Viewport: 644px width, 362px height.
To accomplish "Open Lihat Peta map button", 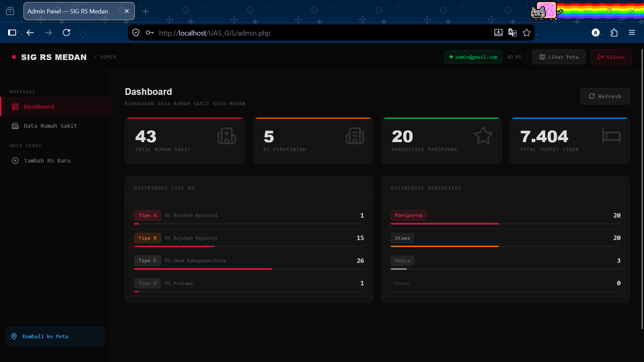I will 558,57.
